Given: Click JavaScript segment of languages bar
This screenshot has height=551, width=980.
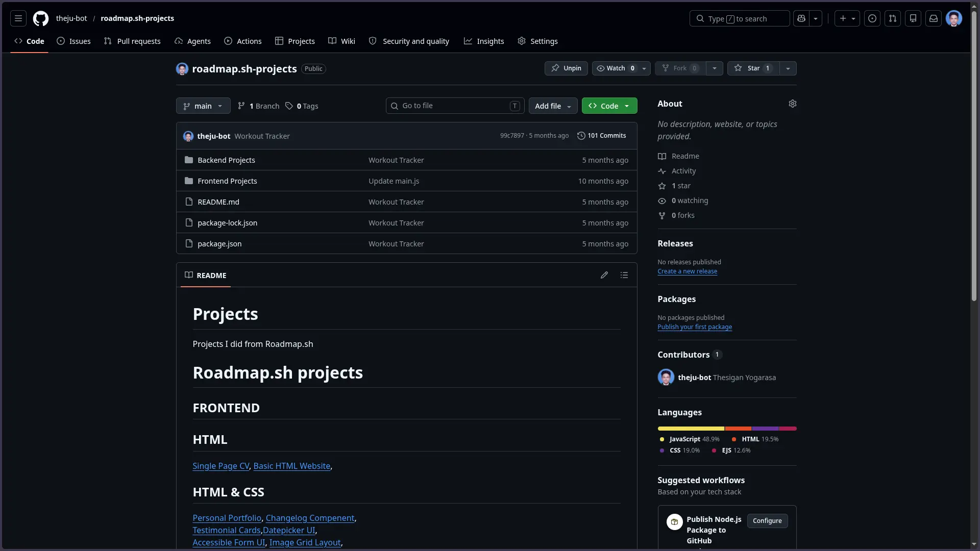Looking at the screenshot, I should click(x=691, y=429).
